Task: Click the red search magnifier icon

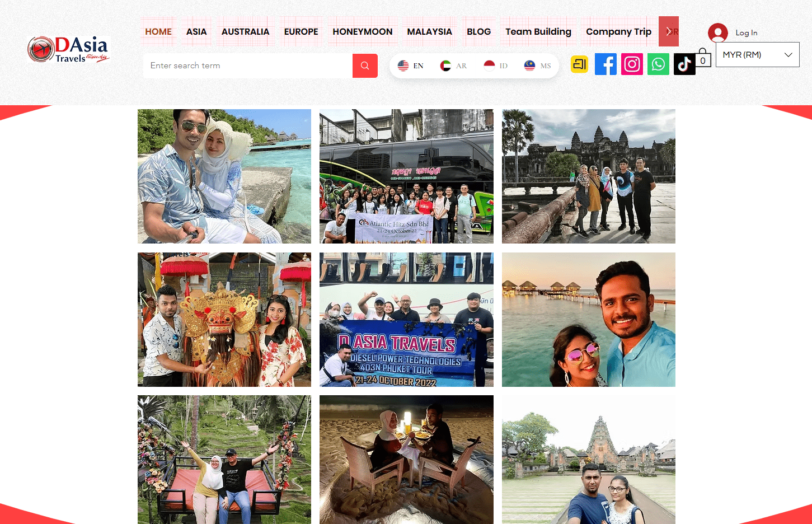Action: point(365,65)
